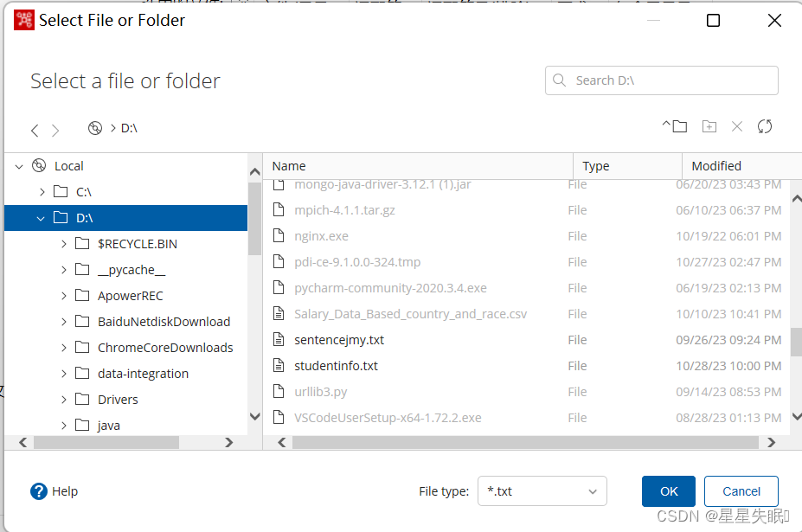Expand the __pycache__ folder

tap(63, 270)
